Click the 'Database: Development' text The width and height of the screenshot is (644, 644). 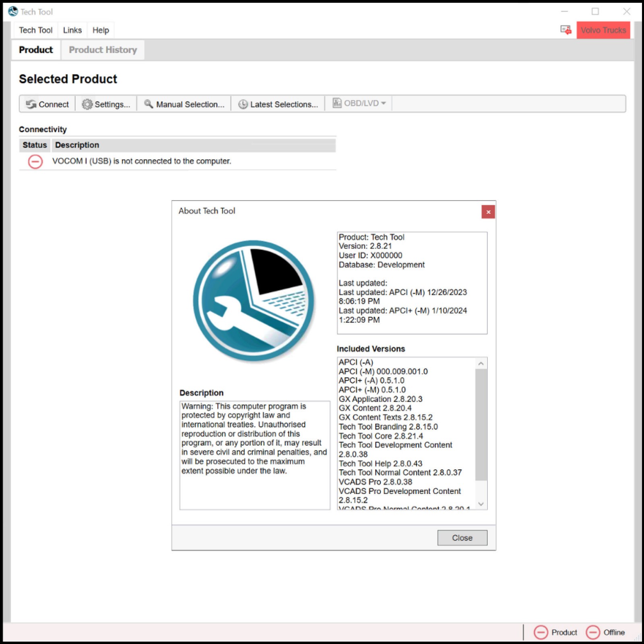pos(382,264)
